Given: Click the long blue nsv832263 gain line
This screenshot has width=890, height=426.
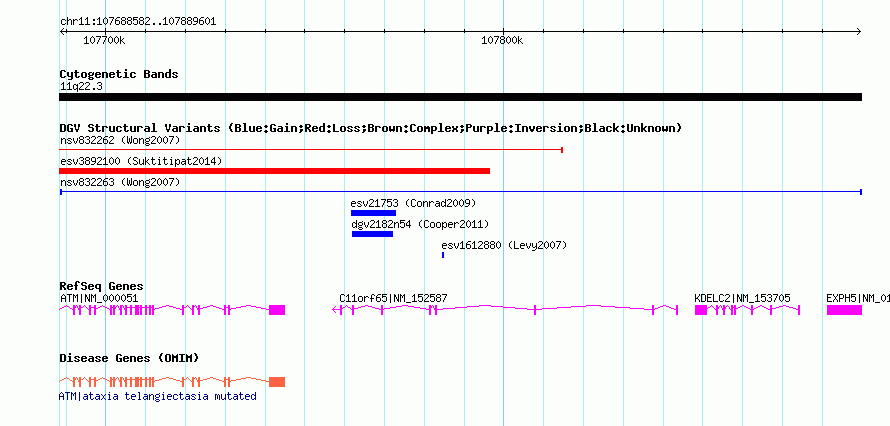Looking at the screenshot, I should click(461, 192).
